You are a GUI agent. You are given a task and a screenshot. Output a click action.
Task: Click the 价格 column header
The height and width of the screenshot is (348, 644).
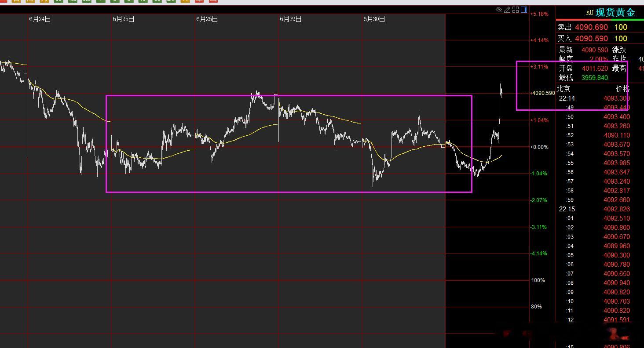pos(622,89)
